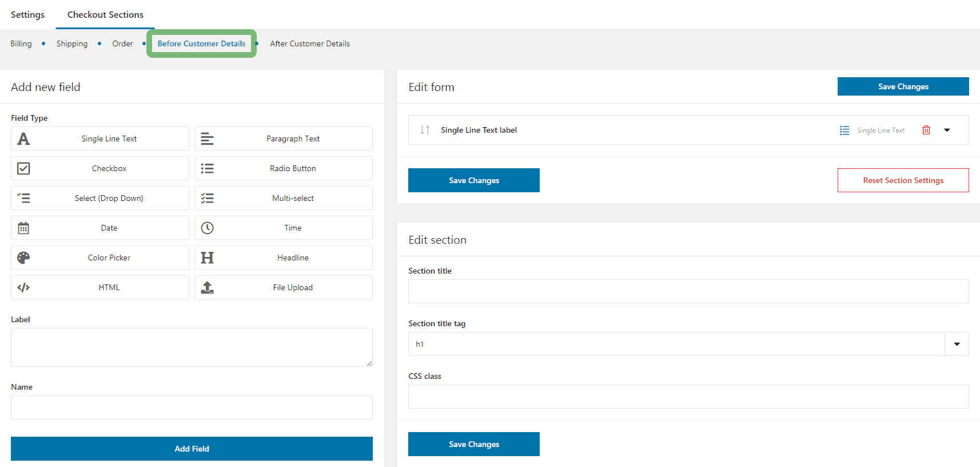Delete the Single Line Text label field
The height and width of the screenshot is (467, 980).
coord(926,130)
